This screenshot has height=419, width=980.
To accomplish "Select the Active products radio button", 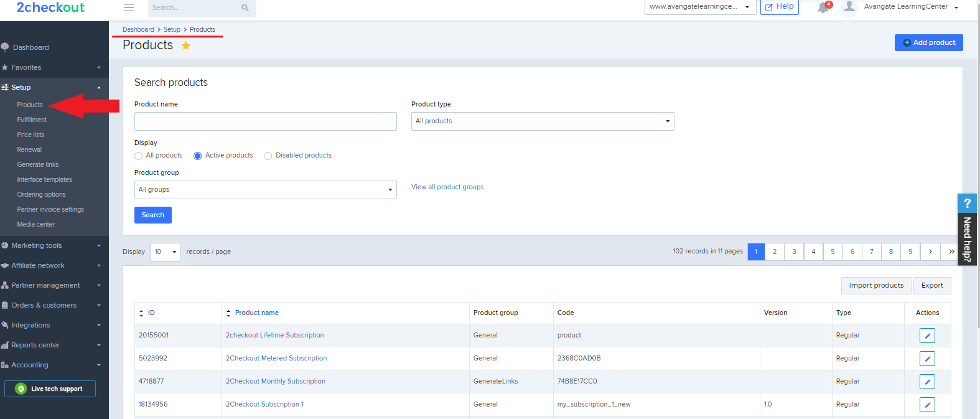I will point(197,156).
